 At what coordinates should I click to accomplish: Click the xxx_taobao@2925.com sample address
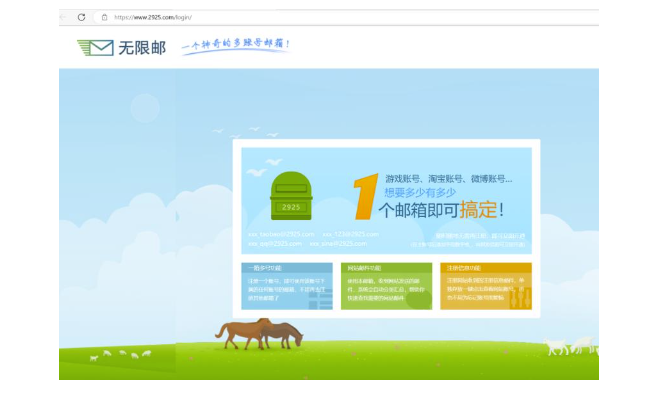(x=281, y=234)
